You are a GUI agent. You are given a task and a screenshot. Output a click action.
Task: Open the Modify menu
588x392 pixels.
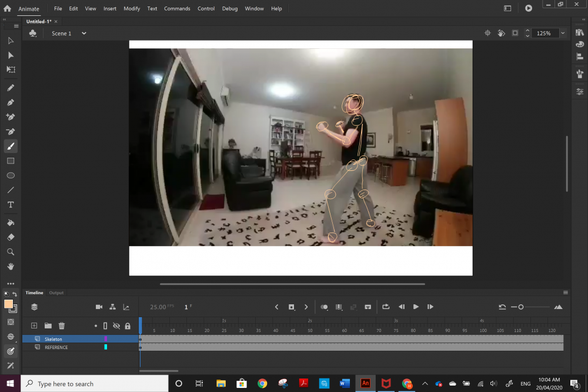coord(132,9)
